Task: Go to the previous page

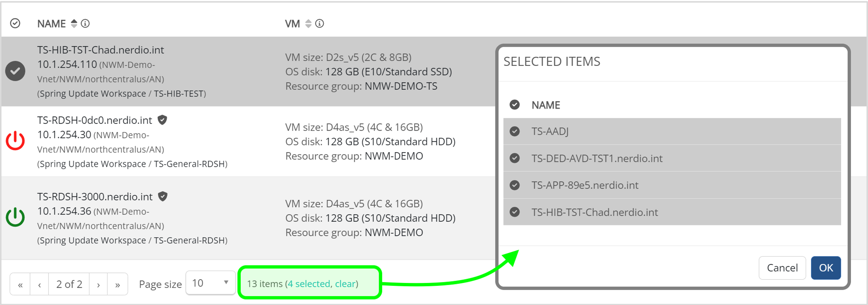Action: pos(39,284)
